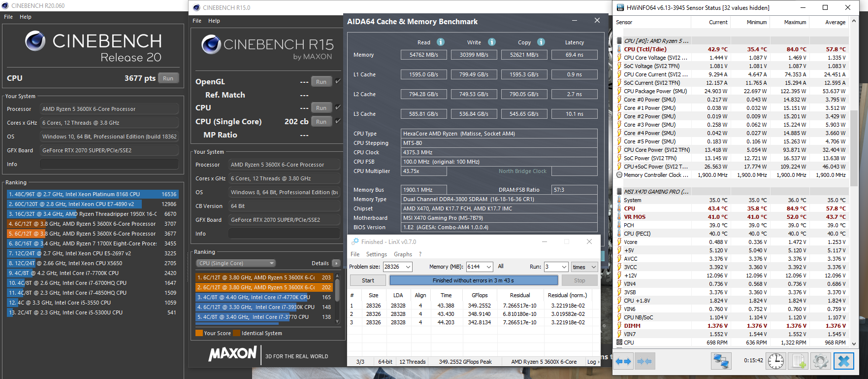The height and width of the screenshot is (379, 868).
Task: Click orange Your Score legend swatch
Action: point(199,333)
